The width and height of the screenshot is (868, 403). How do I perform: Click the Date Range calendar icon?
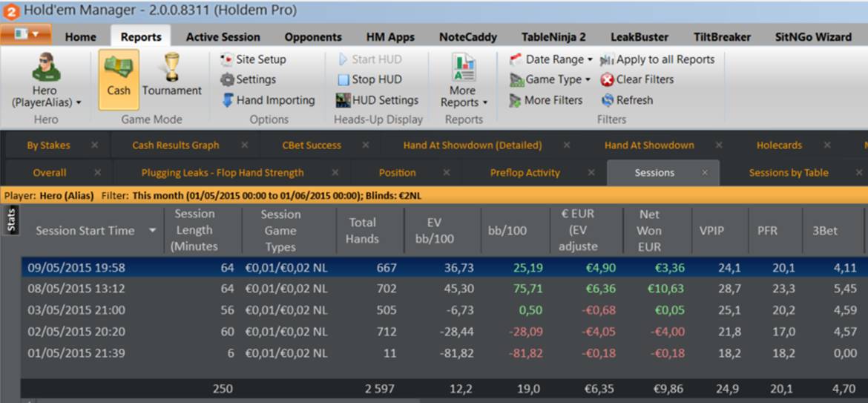(516, 59)
